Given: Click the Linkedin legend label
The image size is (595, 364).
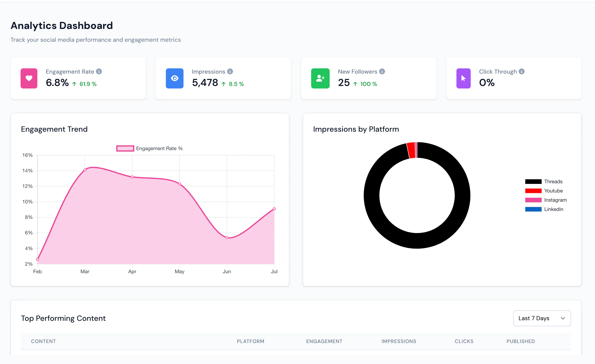Looking at the screenshot, I should click(x=554, y=209).
